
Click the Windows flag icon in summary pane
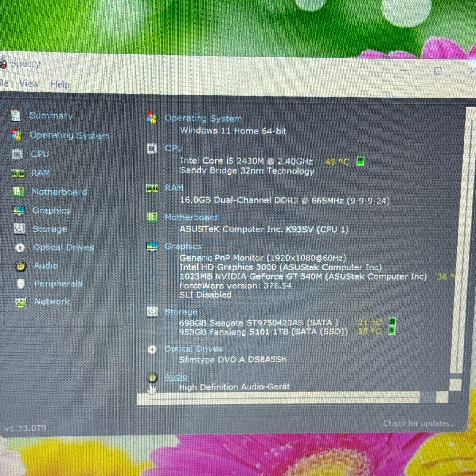pos(152,118)
